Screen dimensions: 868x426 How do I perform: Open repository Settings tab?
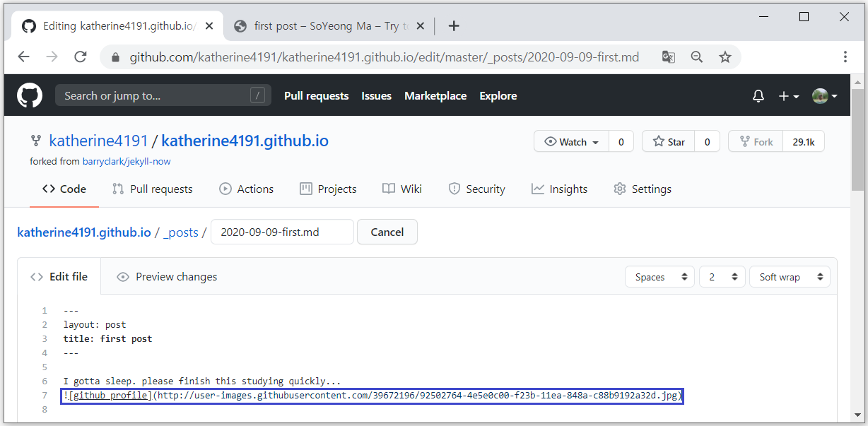(643, 189)
